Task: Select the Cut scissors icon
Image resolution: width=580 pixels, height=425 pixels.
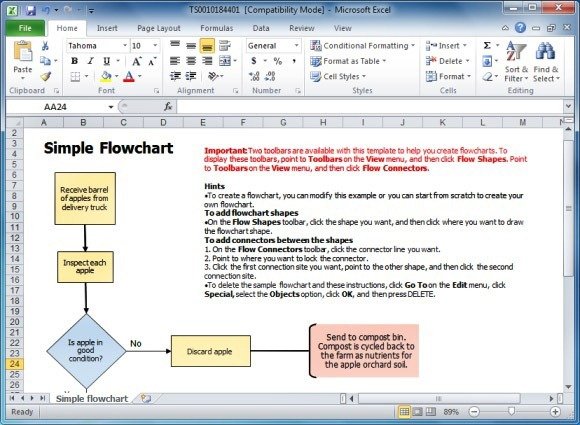Action: click(45, 46)
